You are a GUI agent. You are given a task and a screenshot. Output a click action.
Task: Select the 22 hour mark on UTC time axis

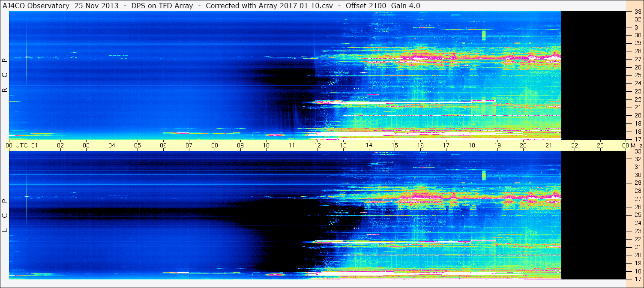(575, 145)
